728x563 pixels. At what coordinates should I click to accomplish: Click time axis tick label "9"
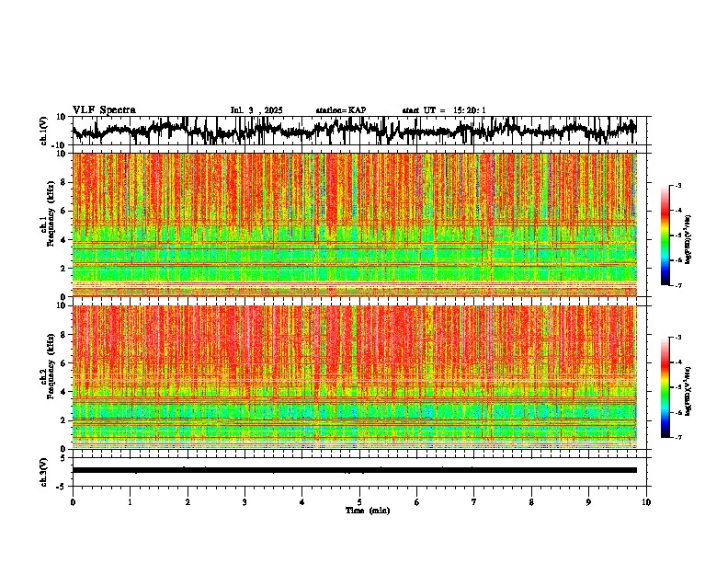click(588, 502)
